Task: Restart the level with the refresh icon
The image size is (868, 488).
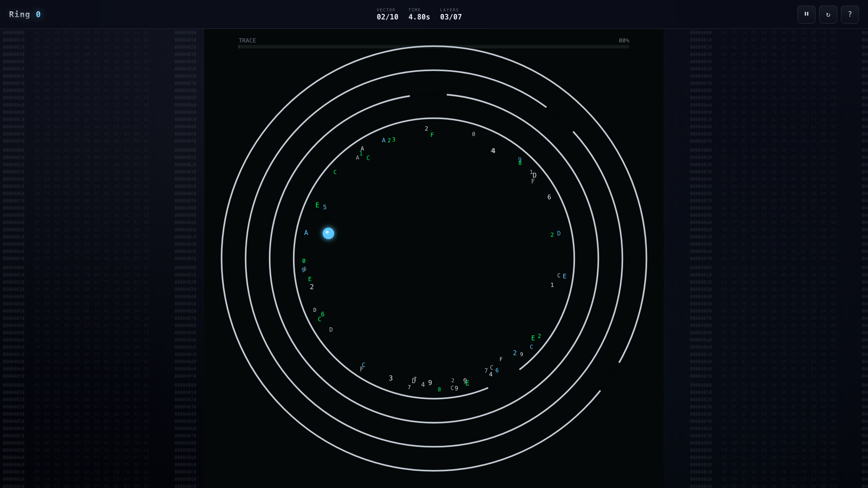Action: (828, 14)
